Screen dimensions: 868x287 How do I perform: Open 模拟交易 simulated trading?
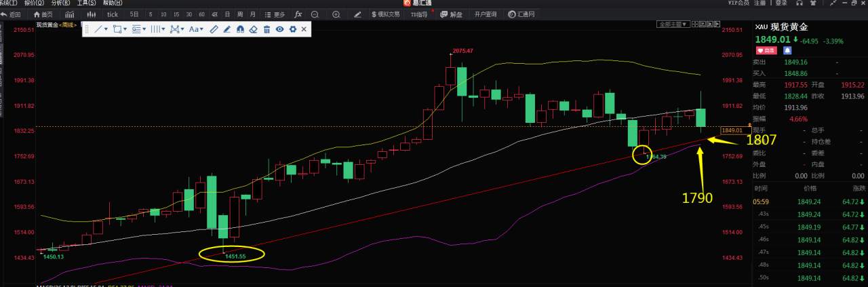tap(386, 14)
